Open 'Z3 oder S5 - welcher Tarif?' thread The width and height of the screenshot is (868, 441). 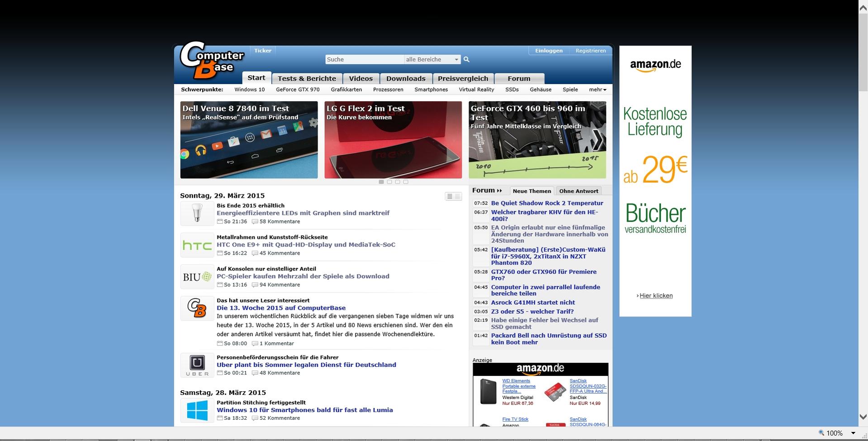click(x=532, y=312)
